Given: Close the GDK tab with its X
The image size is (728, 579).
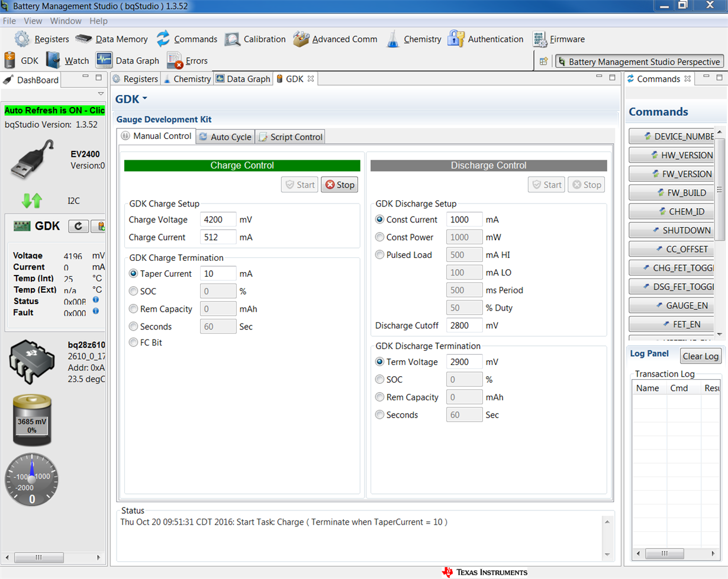Looking at the screenshot, I should point(311,78).
